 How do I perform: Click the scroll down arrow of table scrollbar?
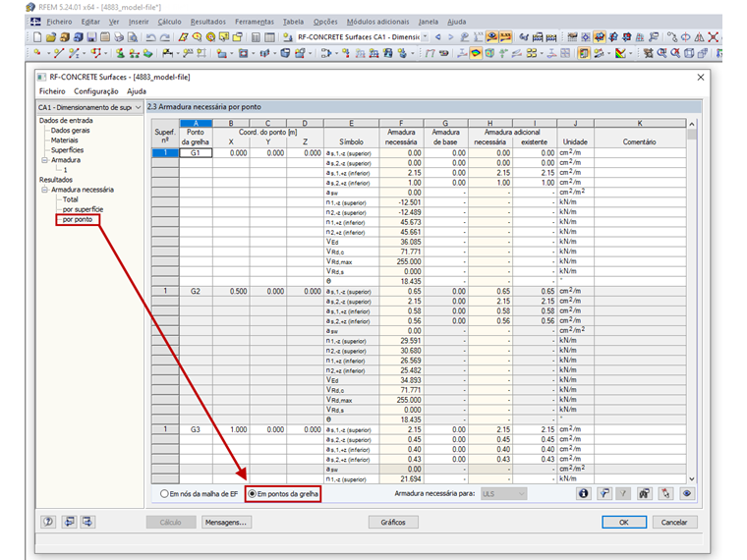pyautogui.click(x=692, y=478)
